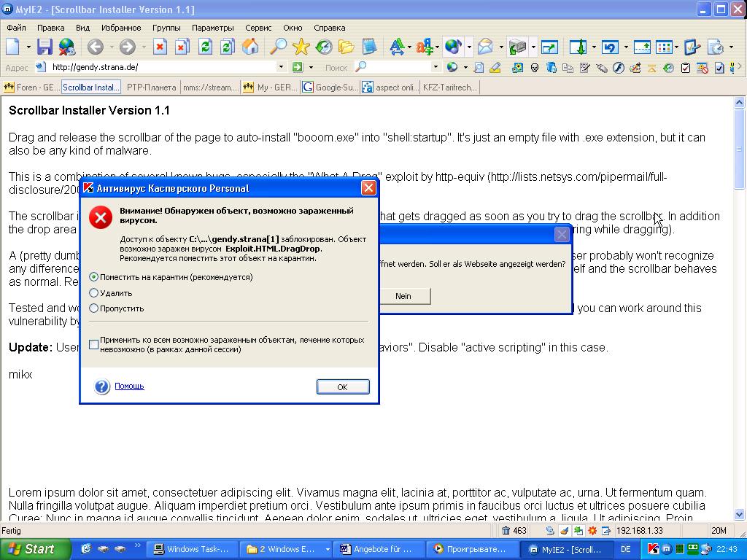This screenshot has width=747, height=560.
Task: Click the undo close window icon
Action: [x=611, y=47]
